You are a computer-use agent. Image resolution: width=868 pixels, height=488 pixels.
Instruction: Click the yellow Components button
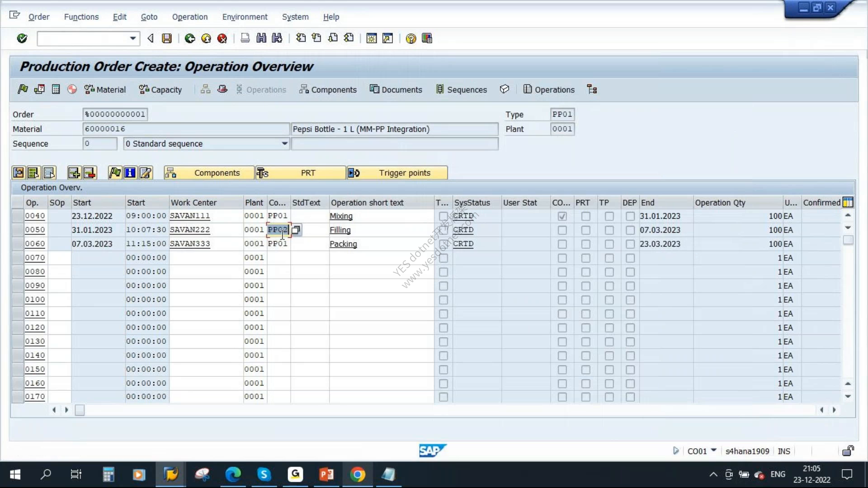pos(209,173)
